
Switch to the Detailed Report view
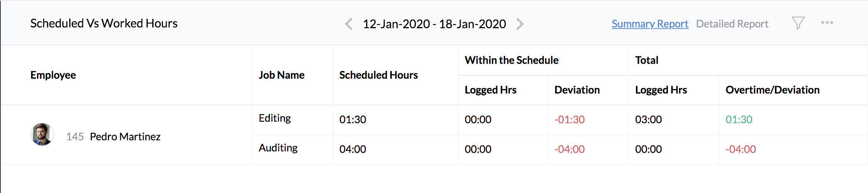coord(732,24)
